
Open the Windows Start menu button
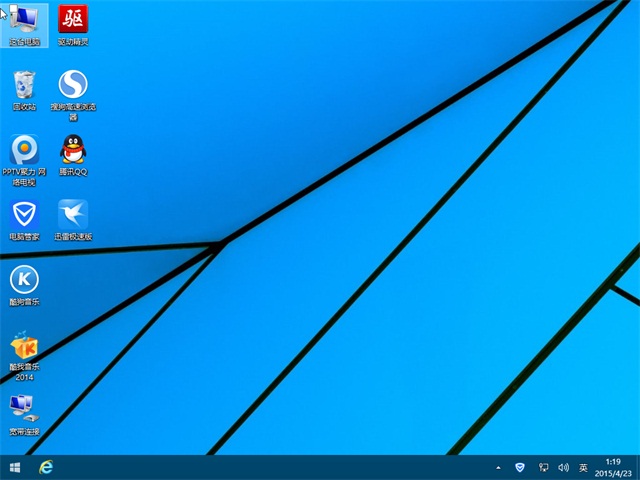point(15,467)
